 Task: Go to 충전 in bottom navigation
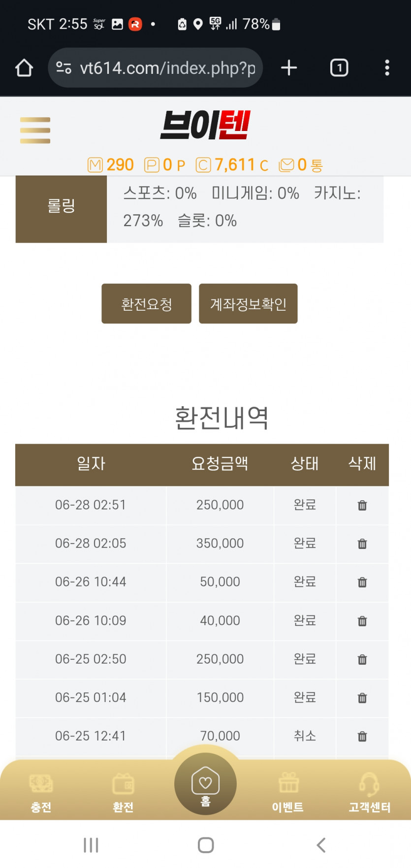point(41,793)
